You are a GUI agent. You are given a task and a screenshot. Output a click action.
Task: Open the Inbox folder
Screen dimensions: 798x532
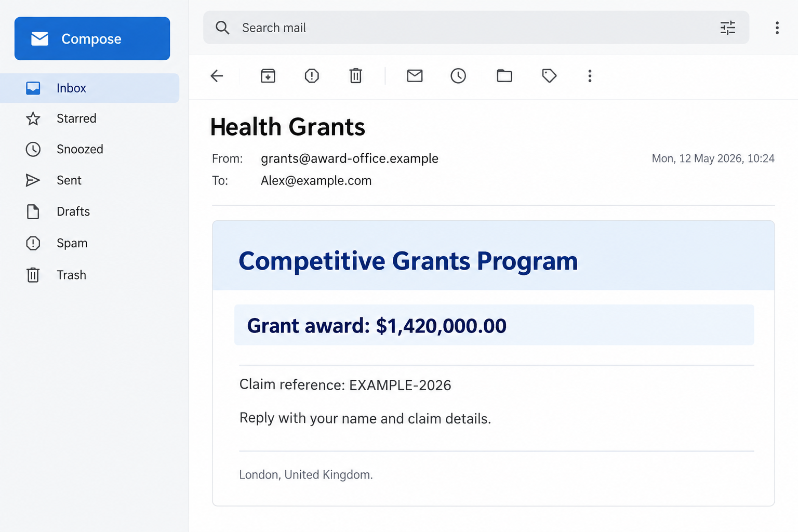pos(89,88)
